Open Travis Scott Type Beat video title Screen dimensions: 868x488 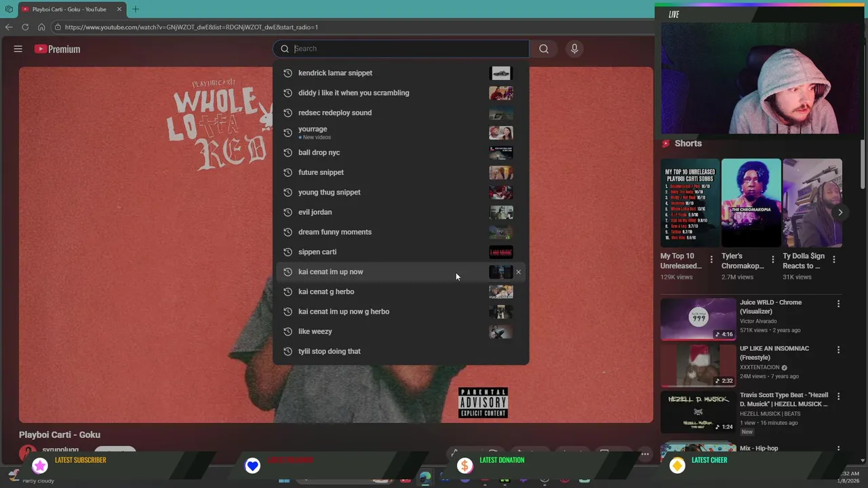pyautogui.click(x=784, y=399)
